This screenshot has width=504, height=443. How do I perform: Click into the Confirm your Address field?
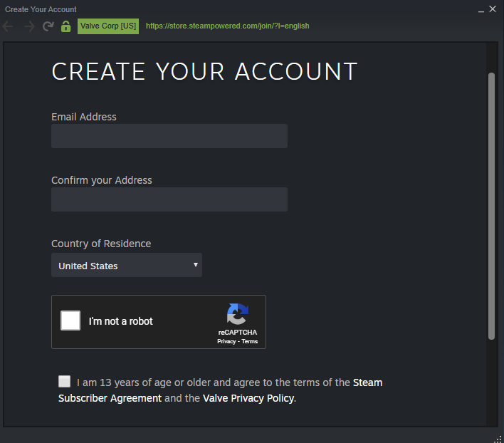coord(169,199)
